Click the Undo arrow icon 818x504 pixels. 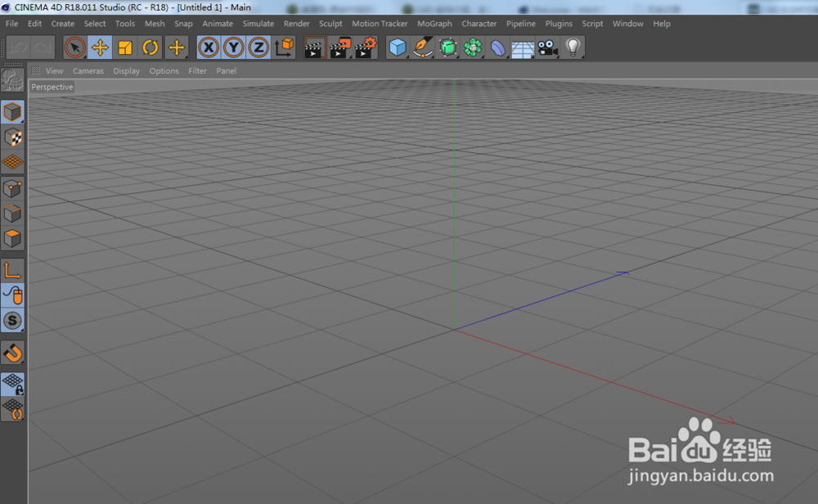[18, 48]
